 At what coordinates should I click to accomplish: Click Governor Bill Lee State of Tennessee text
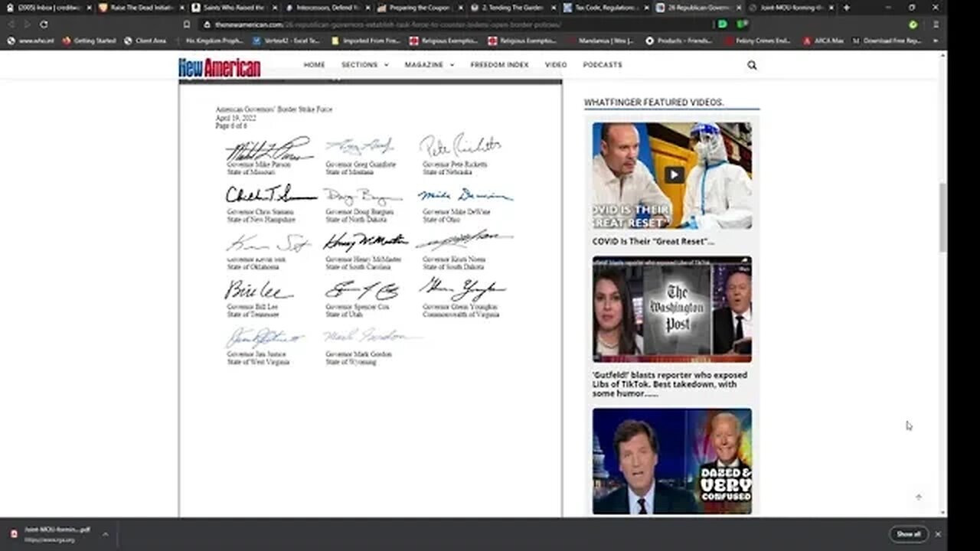(253, 311)
